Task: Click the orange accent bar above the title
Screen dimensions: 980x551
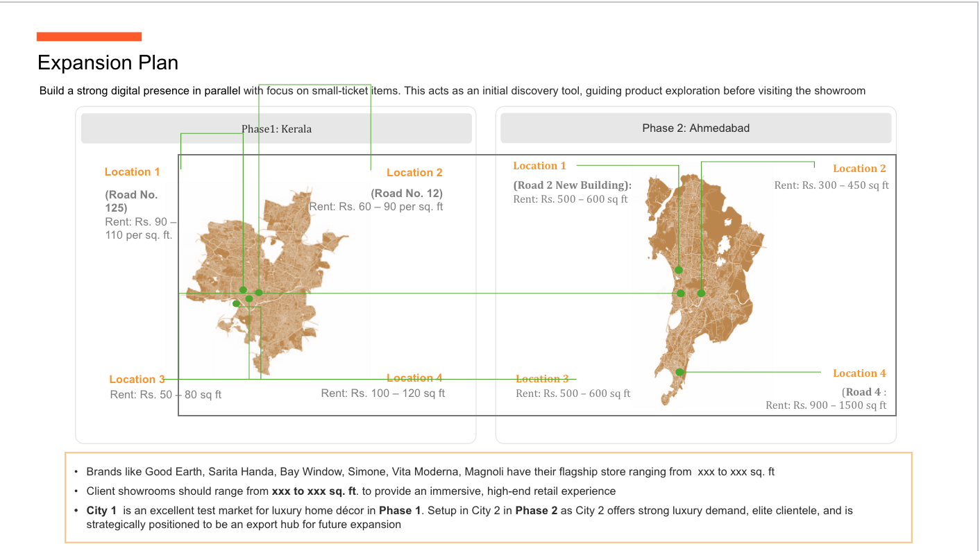Action: point(89,37)
